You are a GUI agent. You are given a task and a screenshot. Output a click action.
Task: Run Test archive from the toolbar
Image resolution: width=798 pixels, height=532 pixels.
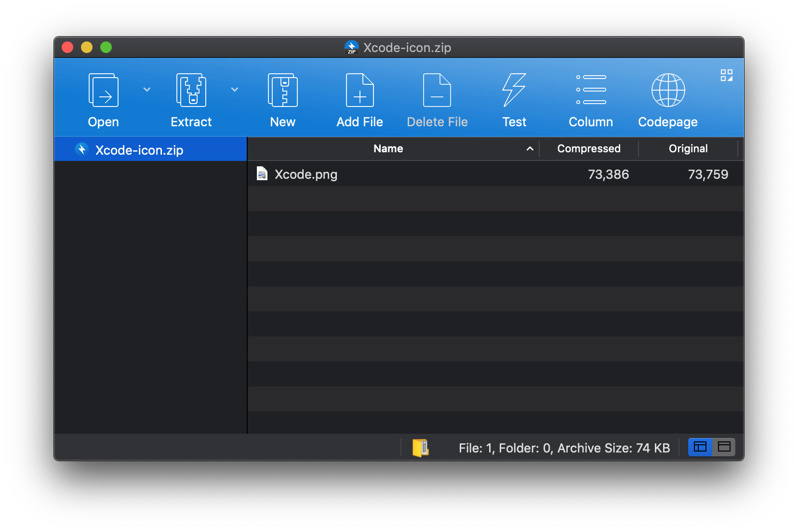pyautogui.click(x=514, y=90)
